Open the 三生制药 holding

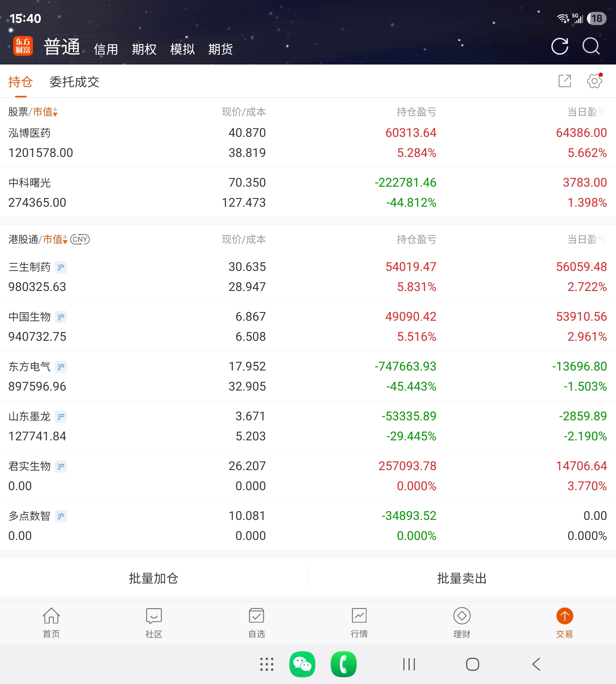tap(308, 276)
